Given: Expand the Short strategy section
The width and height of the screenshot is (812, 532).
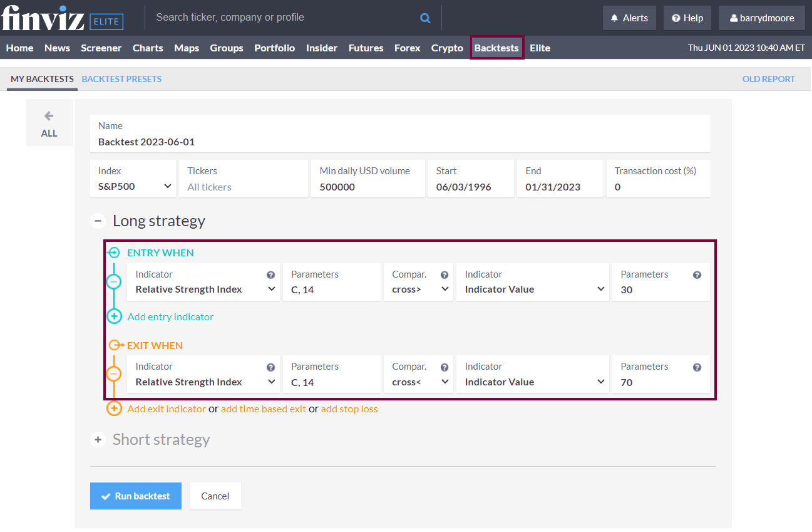Looking at the screenshot, I should 98,439.
